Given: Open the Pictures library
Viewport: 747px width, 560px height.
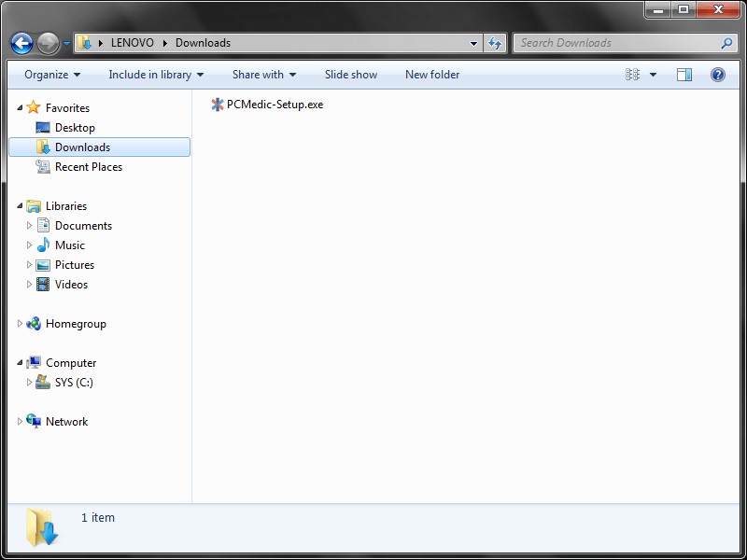Looking at the screenshot, I should (75, 265).
